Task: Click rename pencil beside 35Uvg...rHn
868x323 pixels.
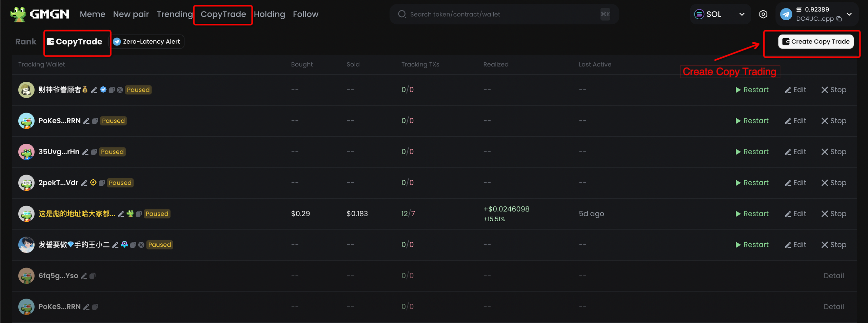Action: 85,152
